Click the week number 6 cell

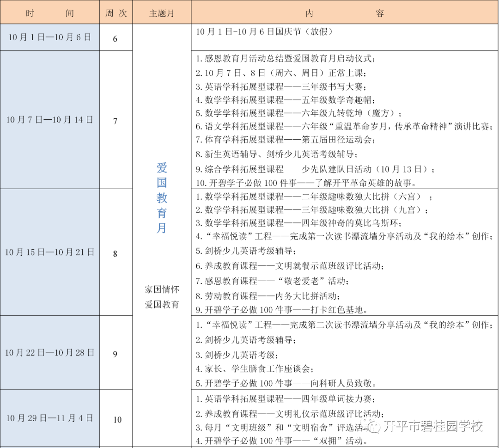click(116, 39)
